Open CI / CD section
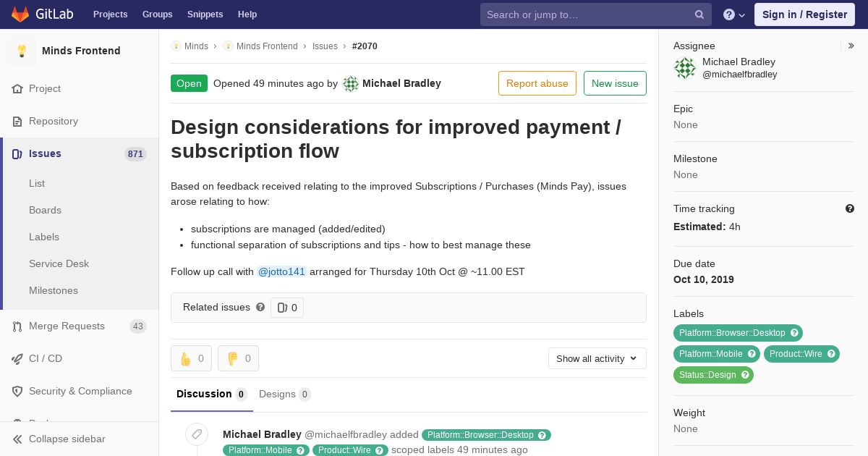This screenshot has width=868, height=456. click(x=80, y=358)
